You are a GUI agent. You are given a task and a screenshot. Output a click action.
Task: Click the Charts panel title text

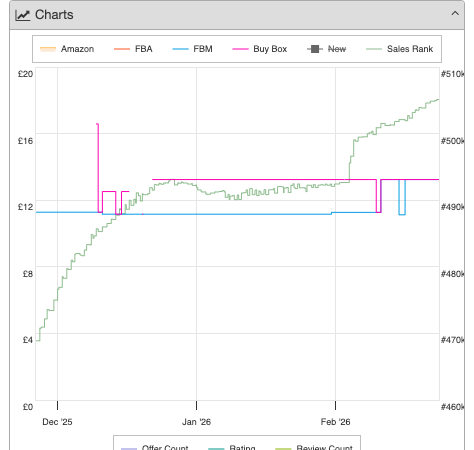[54, 15]
